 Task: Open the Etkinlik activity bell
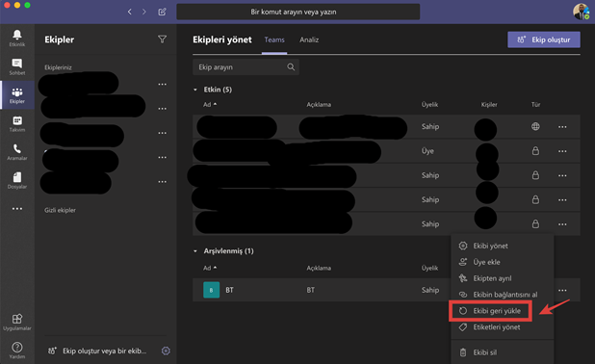17,38
